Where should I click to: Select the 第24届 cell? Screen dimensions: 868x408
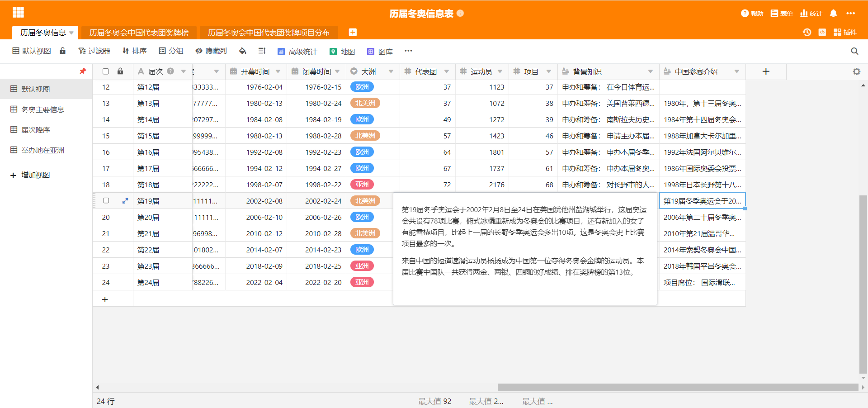pyautogui.click(x=163, y=282)
